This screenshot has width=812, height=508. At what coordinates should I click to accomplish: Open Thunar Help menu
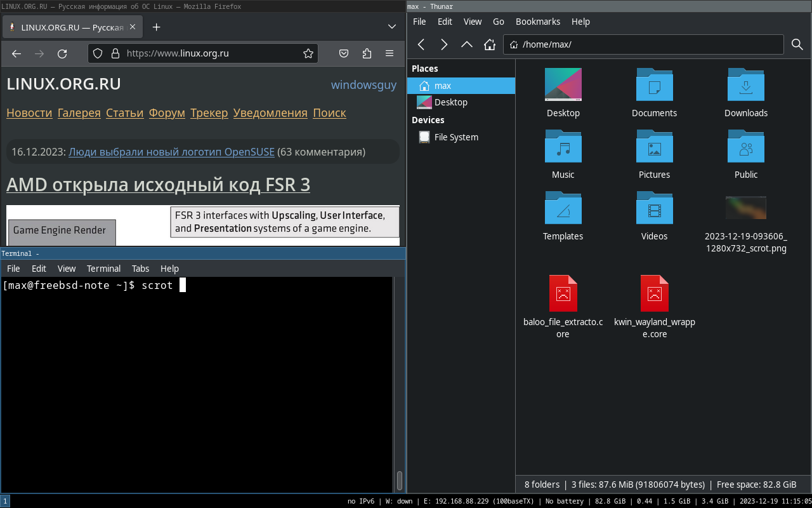[x=580, y=22]
